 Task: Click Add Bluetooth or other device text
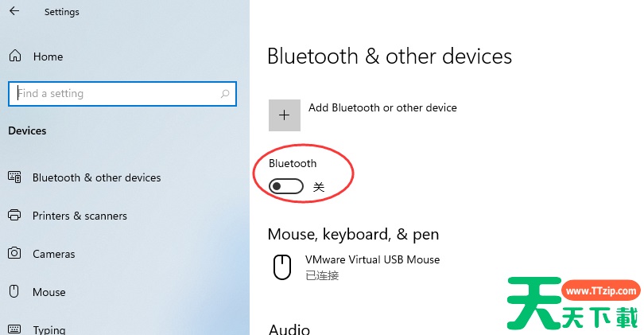coord(382,107)
